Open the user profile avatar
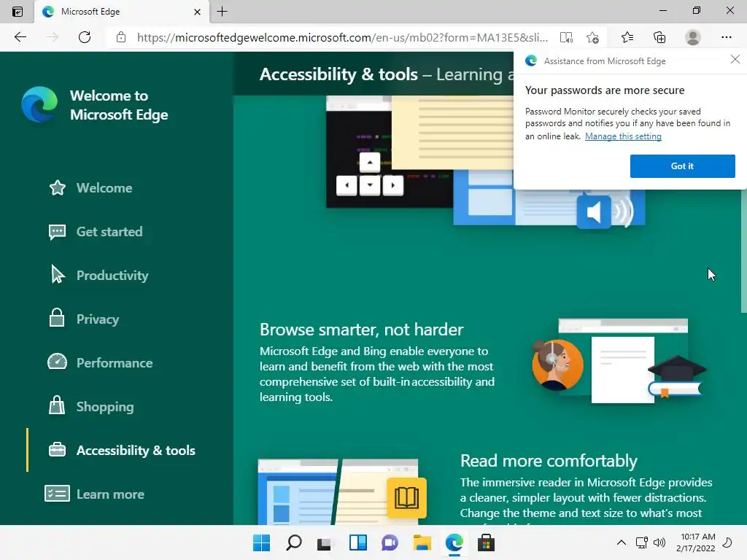Image resolution: width=747 pixels, height=560 pixels. click(x=693, y=37)
